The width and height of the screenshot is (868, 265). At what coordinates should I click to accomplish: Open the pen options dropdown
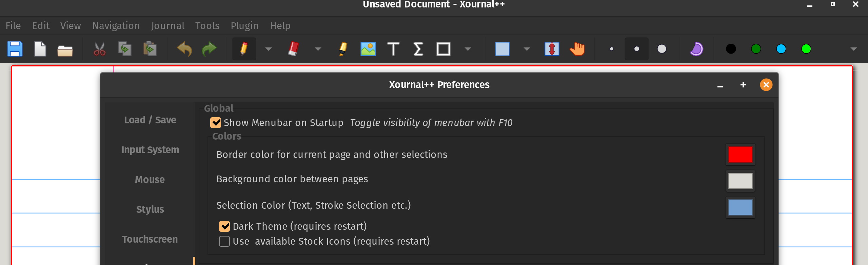269,49
